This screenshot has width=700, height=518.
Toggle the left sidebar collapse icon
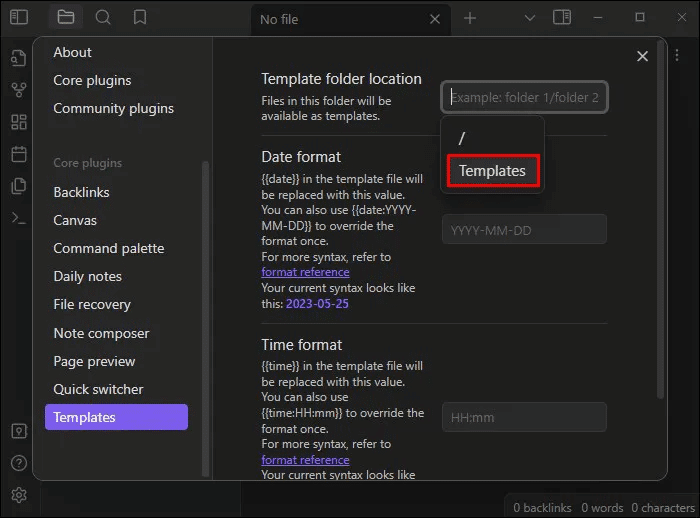click(19, 17)
